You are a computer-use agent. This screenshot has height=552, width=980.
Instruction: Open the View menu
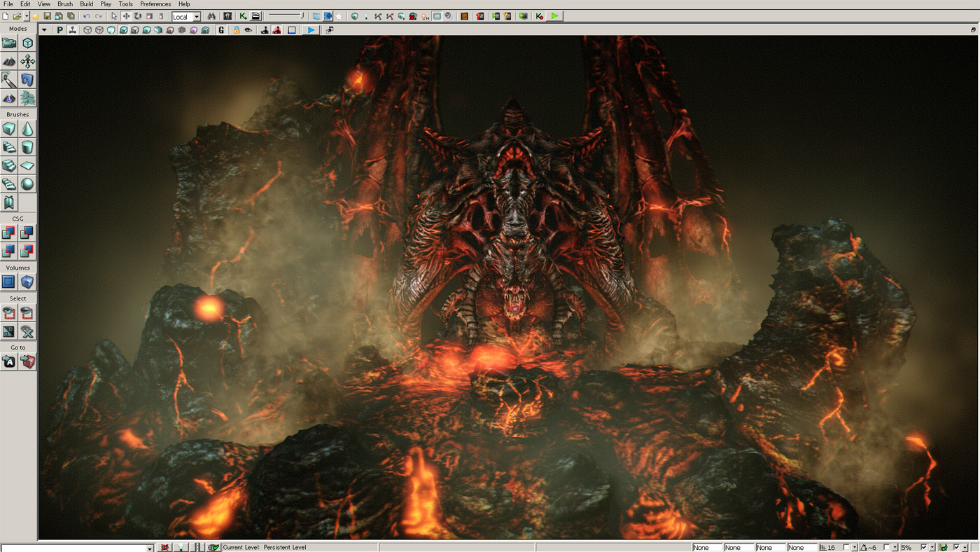click(44, 4)
